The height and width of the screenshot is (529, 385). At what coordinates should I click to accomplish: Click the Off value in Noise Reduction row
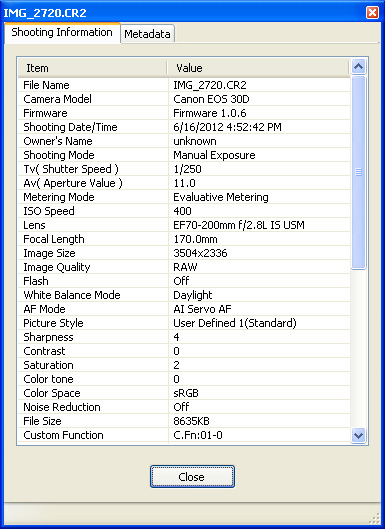tap(181, 407)
